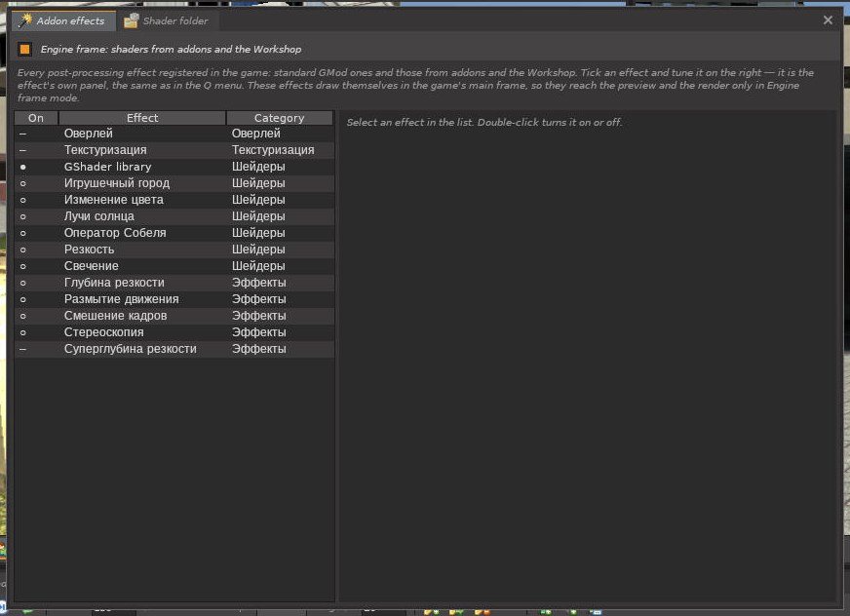Sort list by the On column header

point(36,118)
